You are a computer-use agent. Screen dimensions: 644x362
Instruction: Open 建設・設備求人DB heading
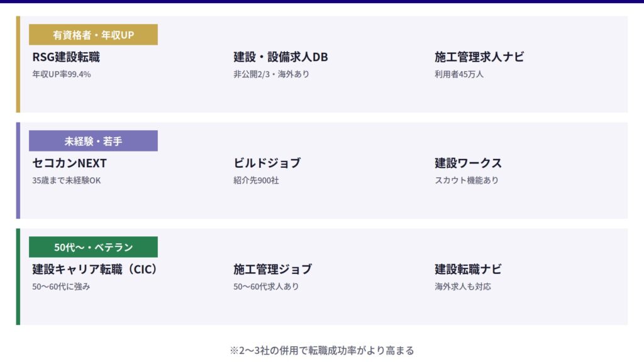[280, 57]
